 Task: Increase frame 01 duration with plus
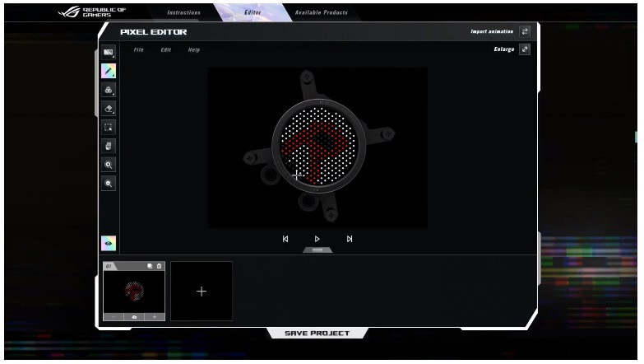[155, 317]
